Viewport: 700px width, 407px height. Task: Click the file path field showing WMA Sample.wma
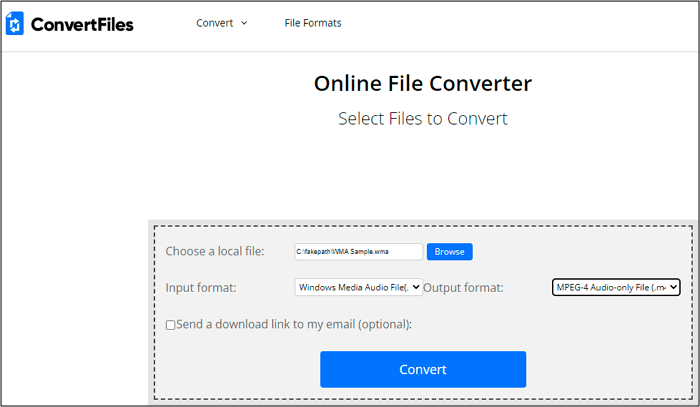tap(358, 252)
